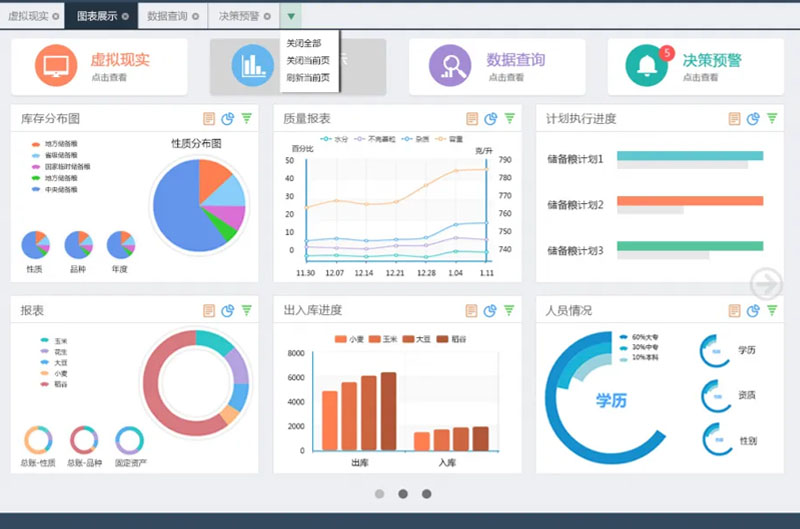Click the 虚拟现实 monitor icon
The width and height of the screenshot is (800, 529).
coord(56,66)
